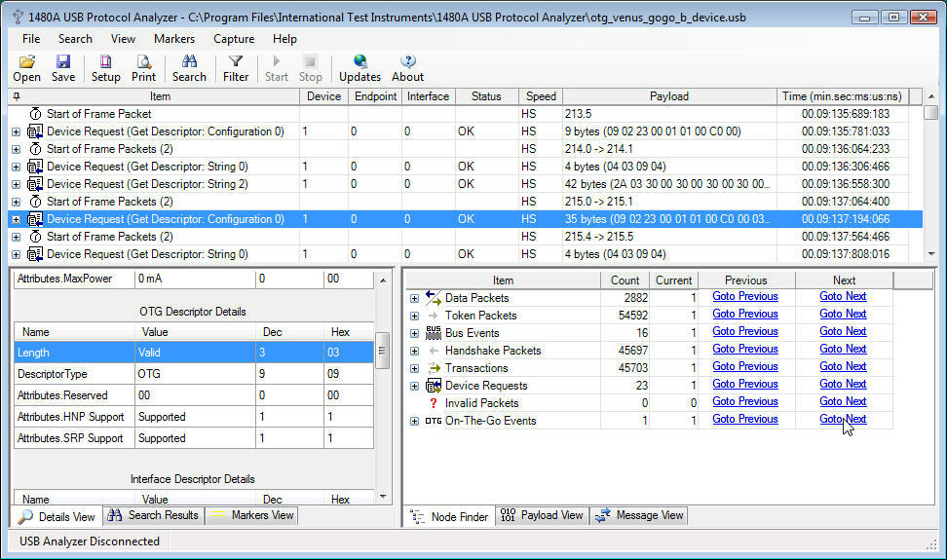Select the Details View tab
The image size is (947, 560).
click(57, 516)
